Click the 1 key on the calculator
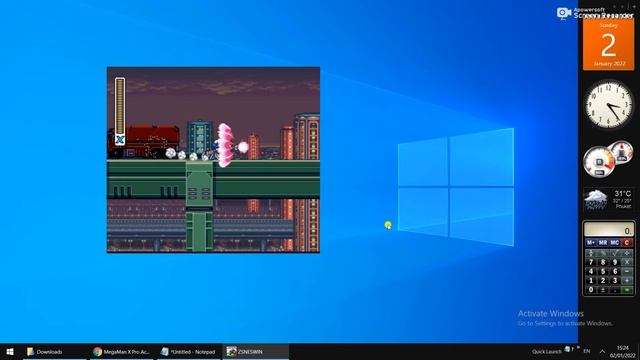 (591, 281)
